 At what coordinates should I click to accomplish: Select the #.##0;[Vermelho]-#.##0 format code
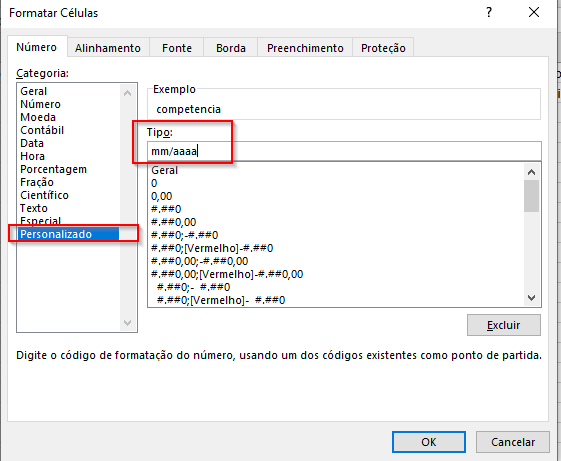(x=212, y=248)
